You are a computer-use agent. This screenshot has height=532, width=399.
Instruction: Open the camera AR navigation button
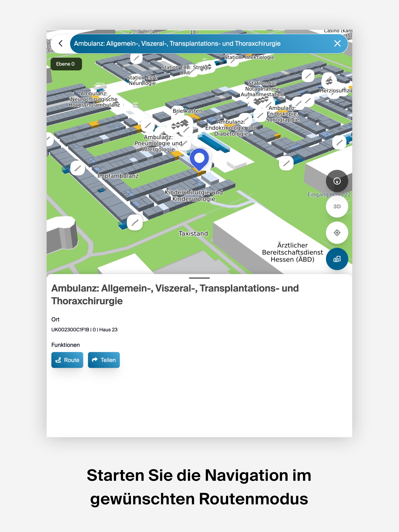tap(337, 259)
